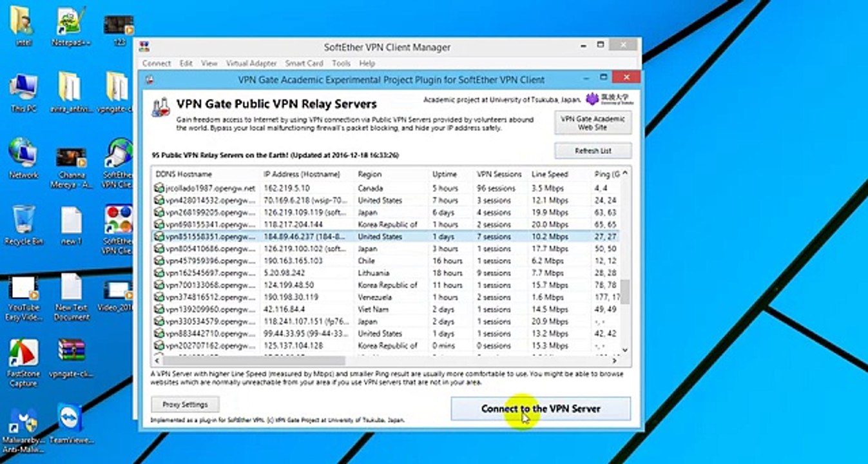Viewport: 868px width, 464px height.
Task: Click the server list scroll-right arrow
Action: click(615, 361)
